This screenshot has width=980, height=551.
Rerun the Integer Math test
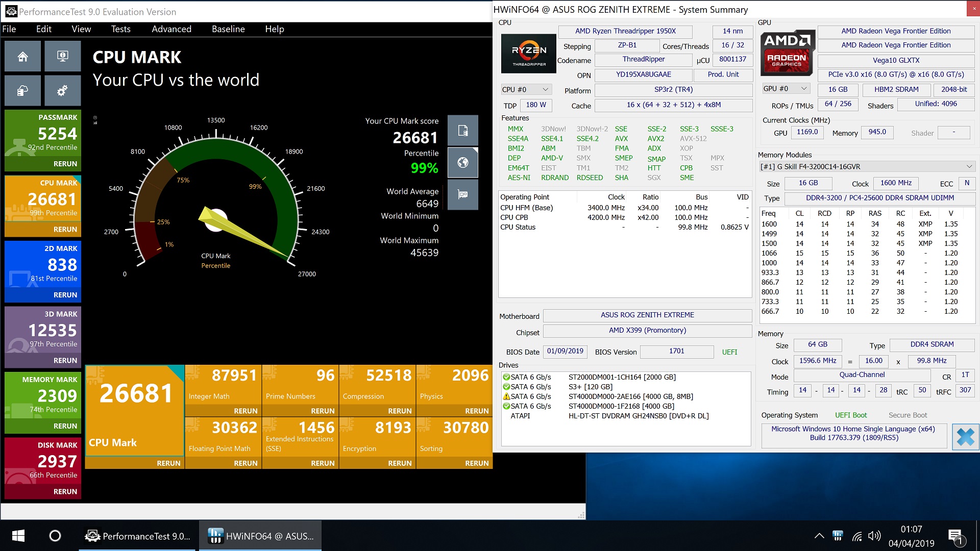click(246, 411)
